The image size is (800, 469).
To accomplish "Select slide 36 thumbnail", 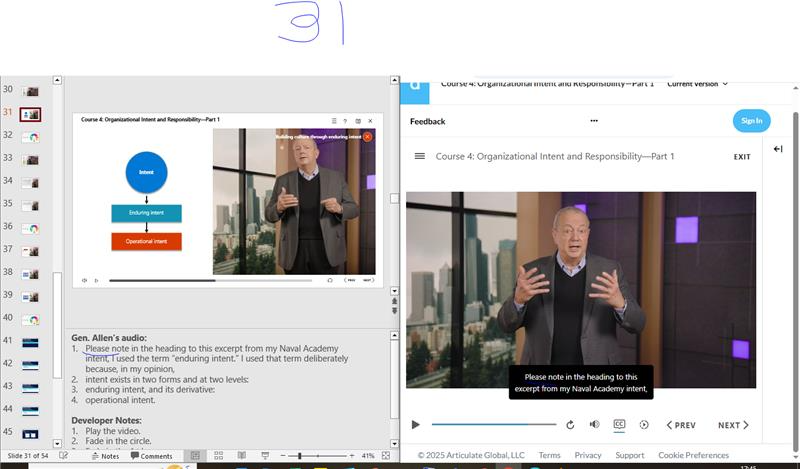I will pos(31,229).
